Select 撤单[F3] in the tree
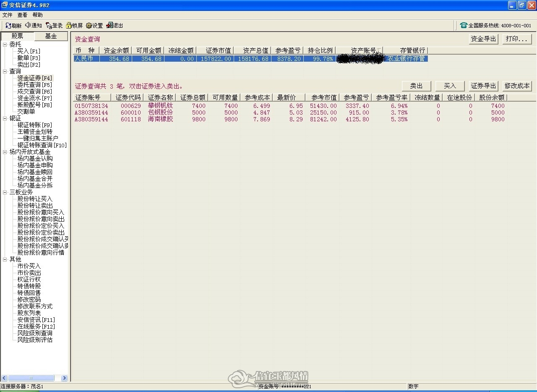 pyautogui.click(x=29, y=58)
